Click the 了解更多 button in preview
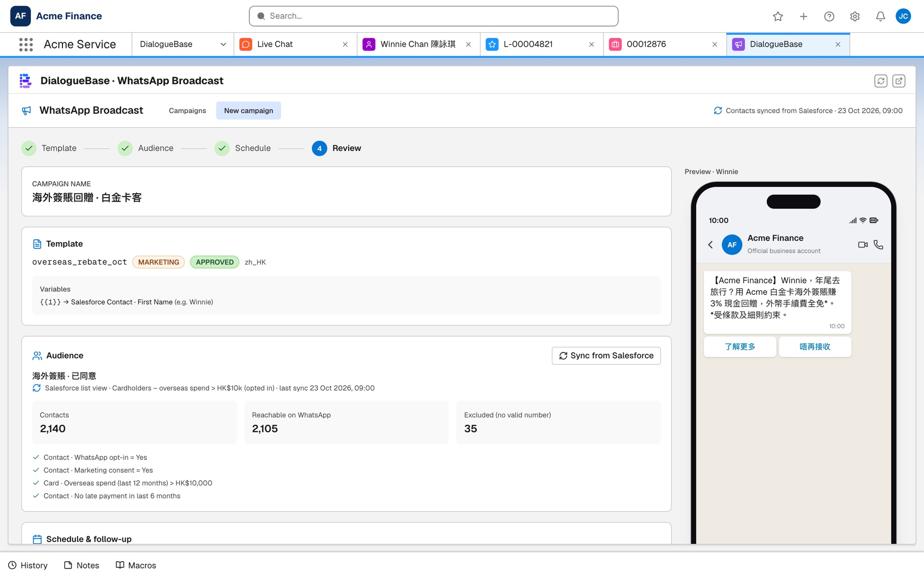 tap(740, 347)
